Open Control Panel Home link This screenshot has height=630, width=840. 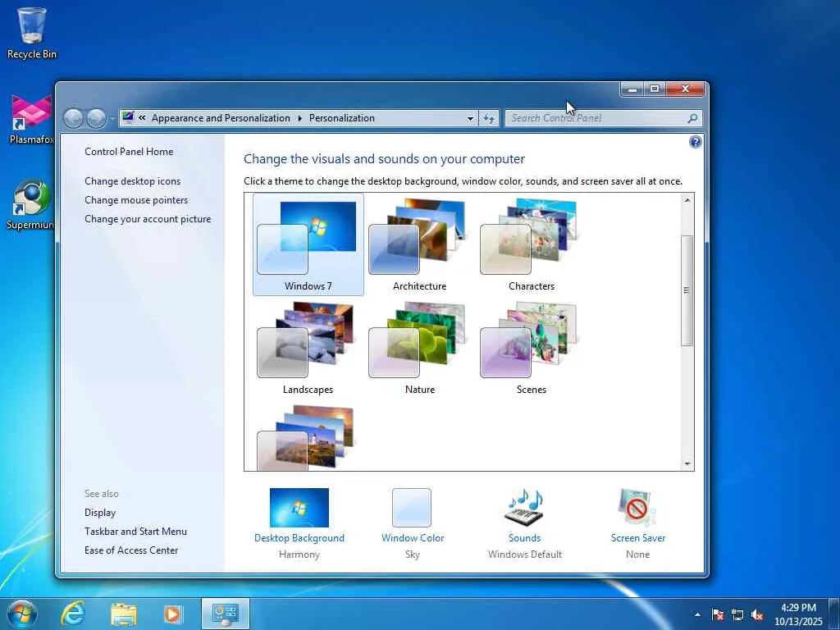pos(129,152)
